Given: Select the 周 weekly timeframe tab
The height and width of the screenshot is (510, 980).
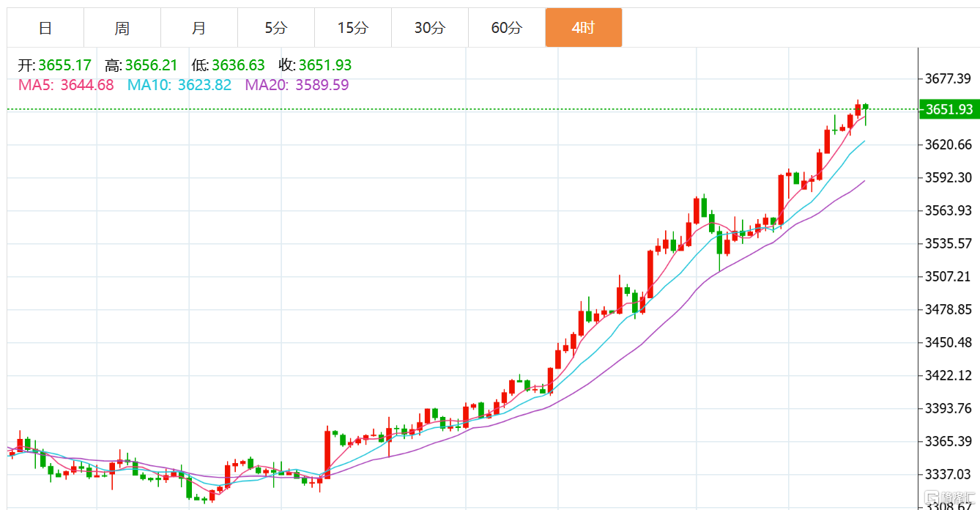Looking at the screenshot, I should (x=122, y=28).
